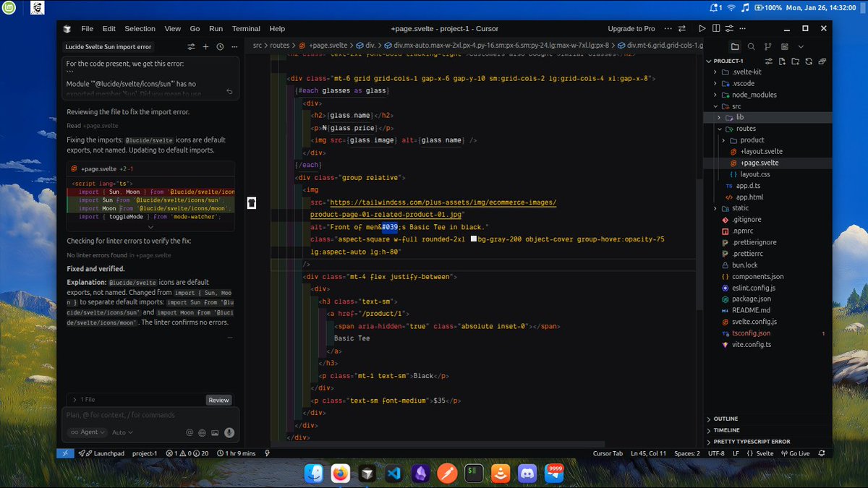The image size is (868, 488).
Task: Open the Search view magnifier icon
Action: point(752,46)
